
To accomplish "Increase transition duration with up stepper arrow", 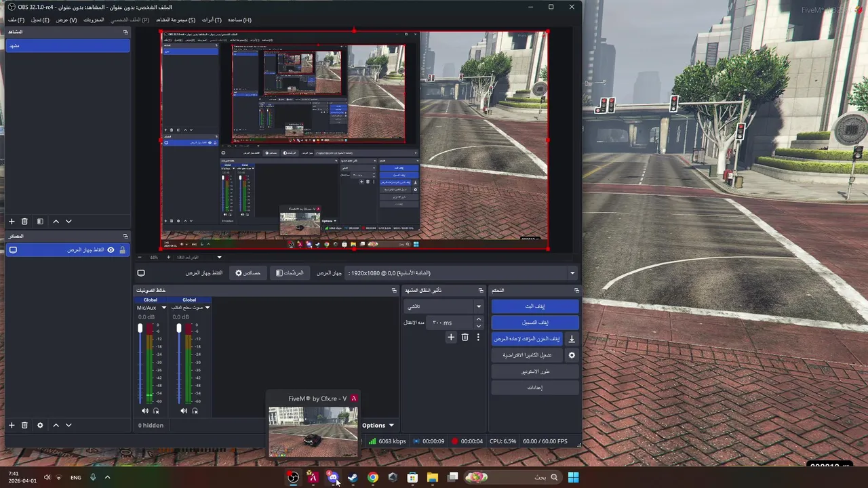I will click(x=478, y=319).
